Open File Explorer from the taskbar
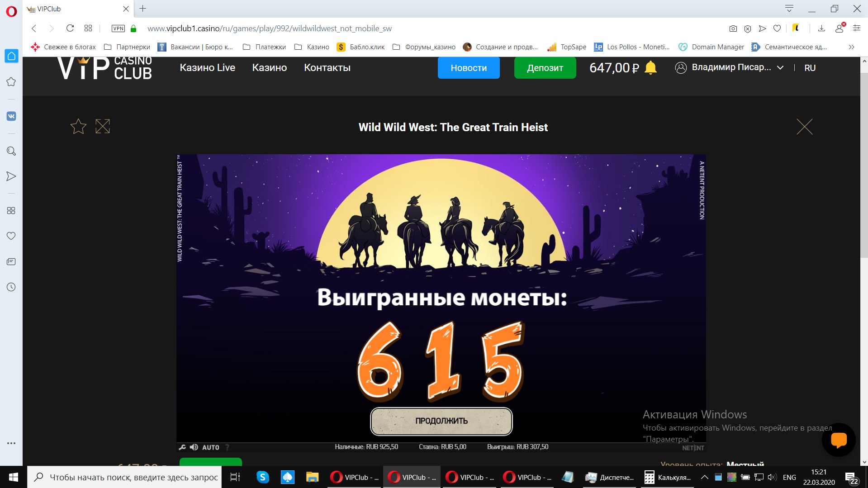 pyautogui.click(x=312, y=477)
